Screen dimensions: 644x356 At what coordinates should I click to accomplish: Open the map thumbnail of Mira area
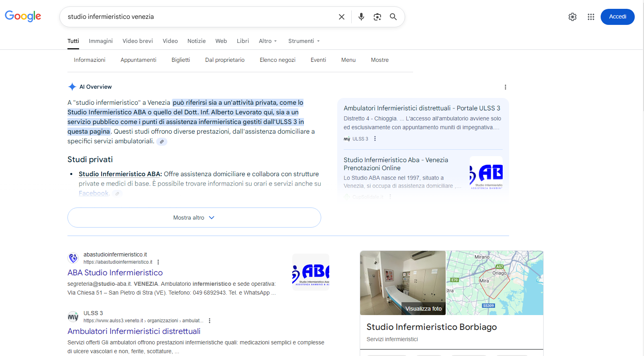(x=495, y=283)
